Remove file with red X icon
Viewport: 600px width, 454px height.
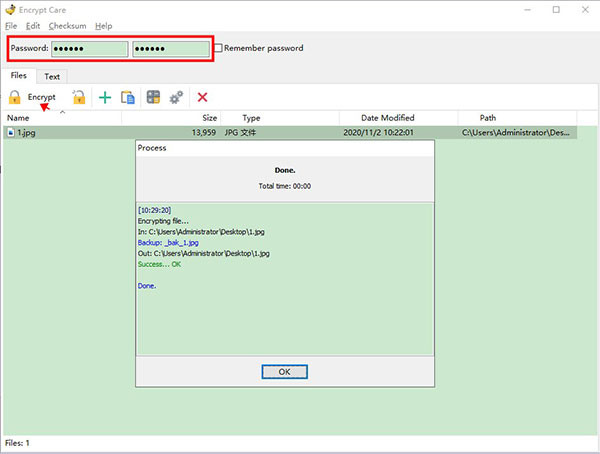202,97
